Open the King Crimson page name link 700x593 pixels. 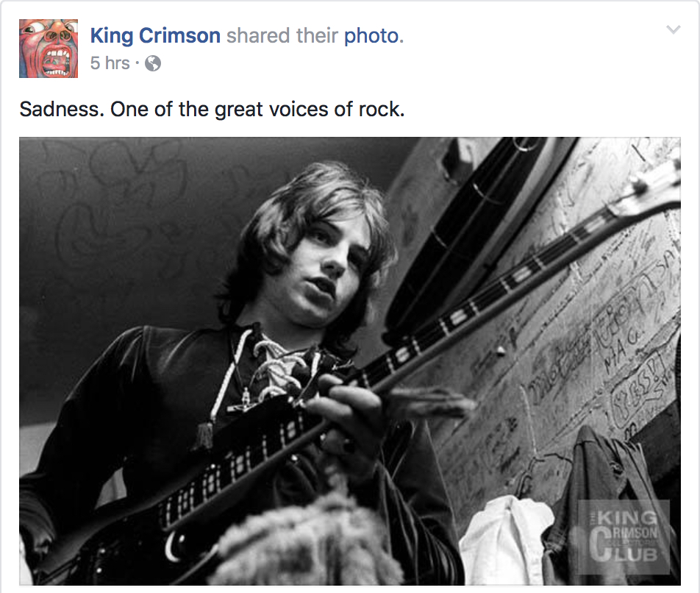pos(155,35)
